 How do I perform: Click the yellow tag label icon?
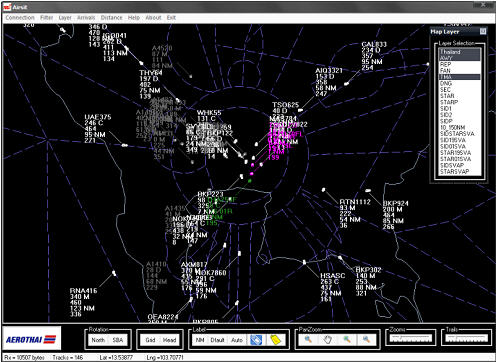276,340
